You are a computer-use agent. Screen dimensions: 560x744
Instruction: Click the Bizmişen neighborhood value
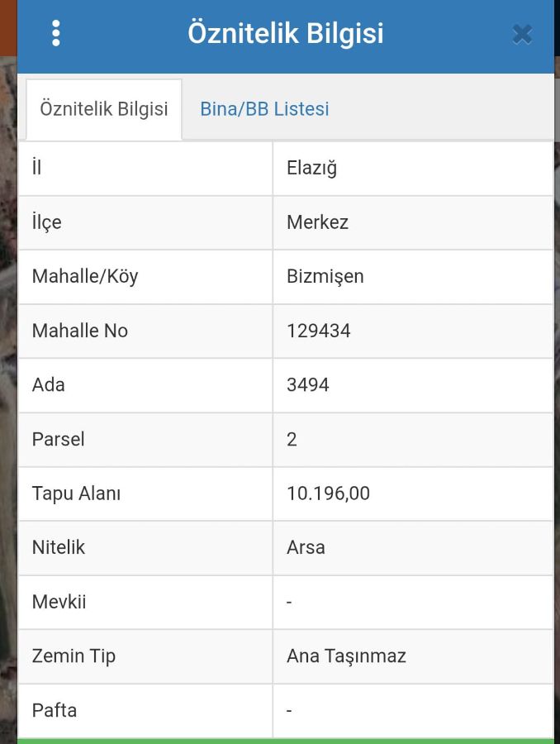click(x=325, y=276)
